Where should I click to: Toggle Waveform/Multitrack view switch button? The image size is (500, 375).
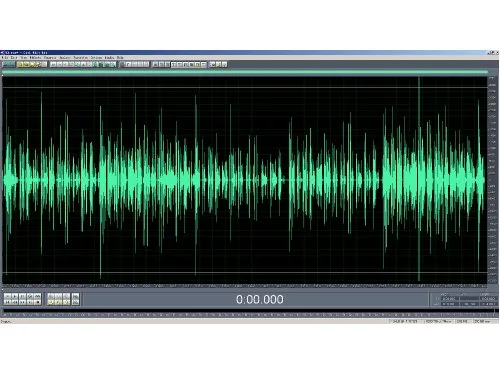9,64
